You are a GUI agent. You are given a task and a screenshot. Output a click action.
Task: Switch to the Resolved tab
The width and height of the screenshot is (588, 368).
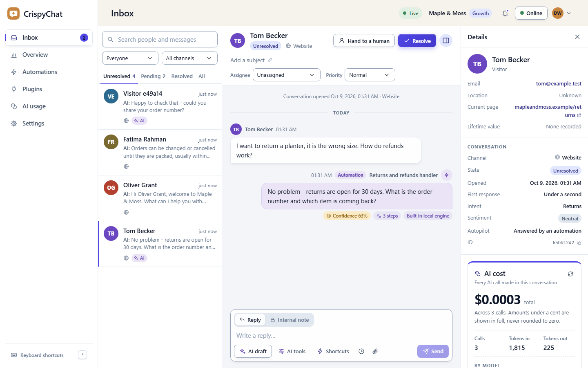pos(182,76)
